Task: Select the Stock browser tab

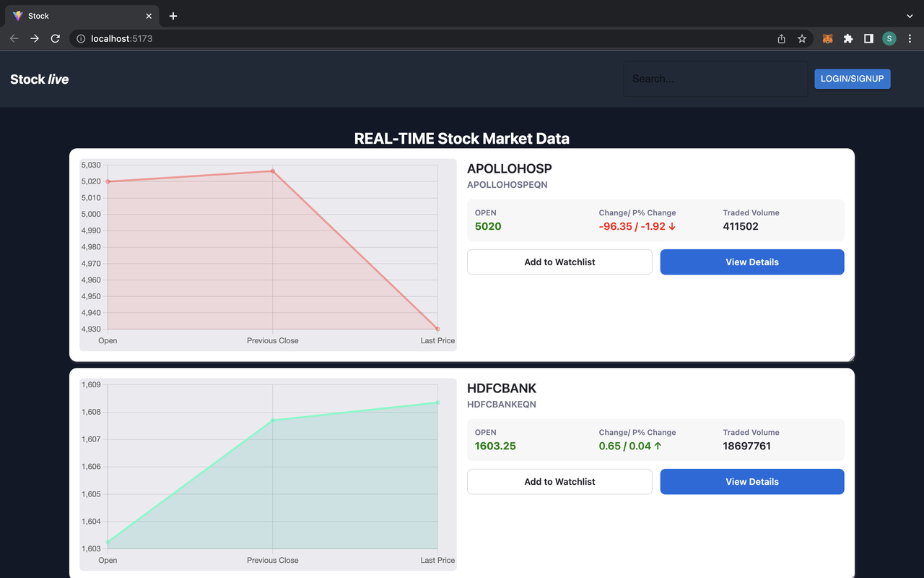Action: point(82,16)
